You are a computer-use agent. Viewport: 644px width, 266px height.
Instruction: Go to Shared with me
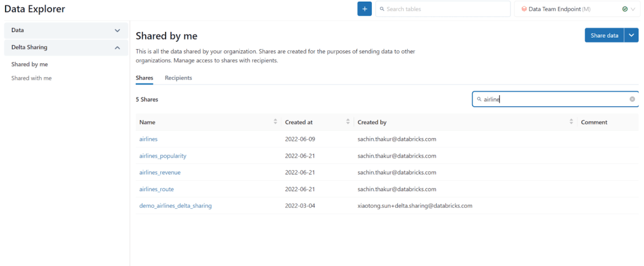pos(31,78)
